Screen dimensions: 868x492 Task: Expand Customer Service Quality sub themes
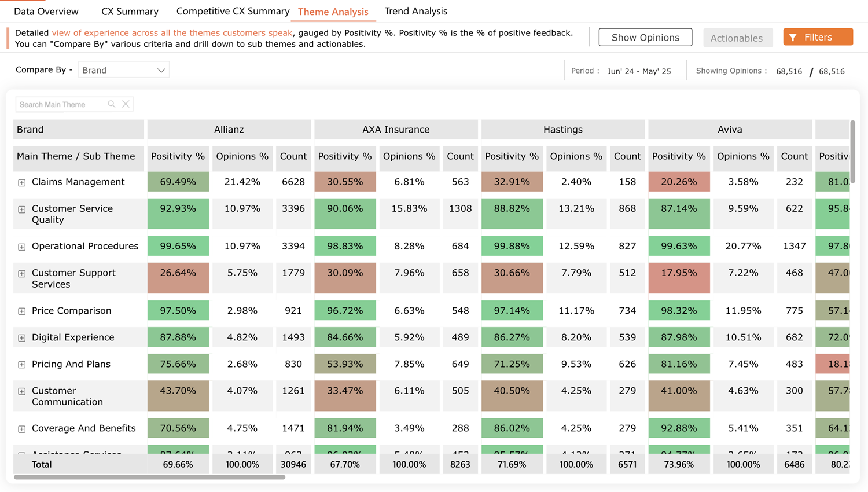point(21,210)
